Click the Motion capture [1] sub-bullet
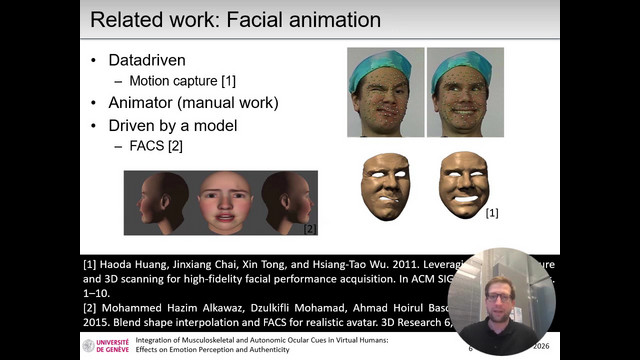The image size is (640, 360). pos(182,81)
